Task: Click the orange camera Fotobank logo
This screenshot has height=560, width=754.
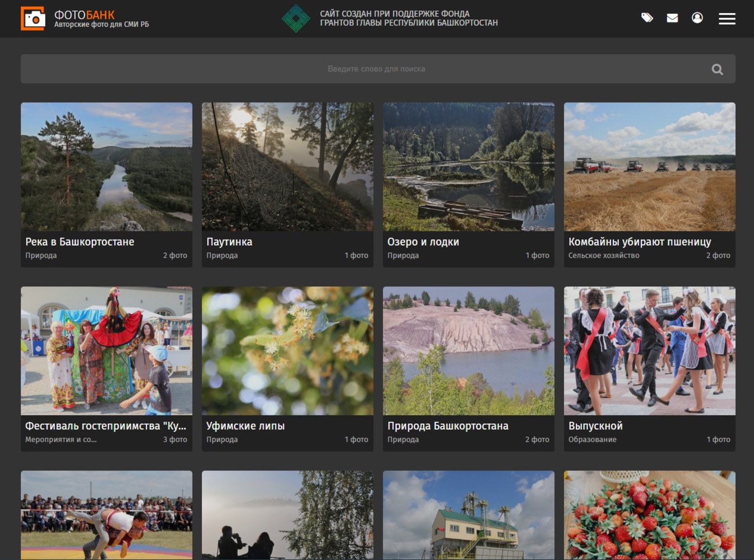Action: [x=33, y=19]
